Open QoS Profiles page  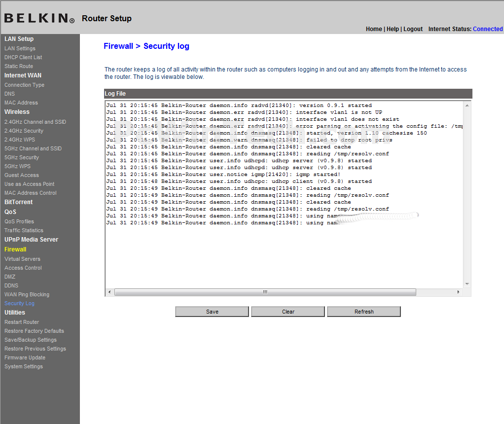[x=19, y=221]
